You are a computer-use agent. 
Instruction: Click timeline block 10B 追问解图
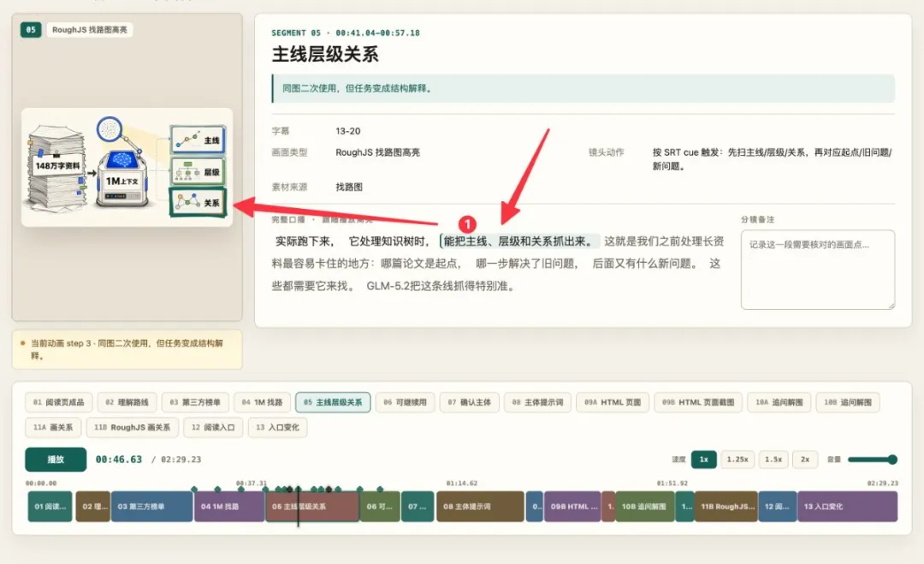tap(645, 507)
